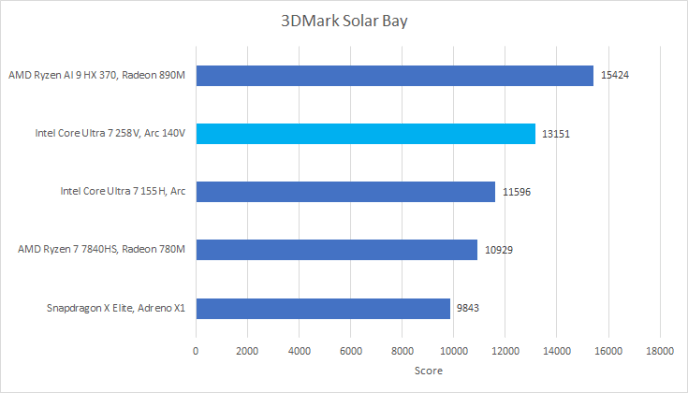Click the data label 11596
Image resolution: width=688 pixels, height=393 pixels.
tap(516, 192)
